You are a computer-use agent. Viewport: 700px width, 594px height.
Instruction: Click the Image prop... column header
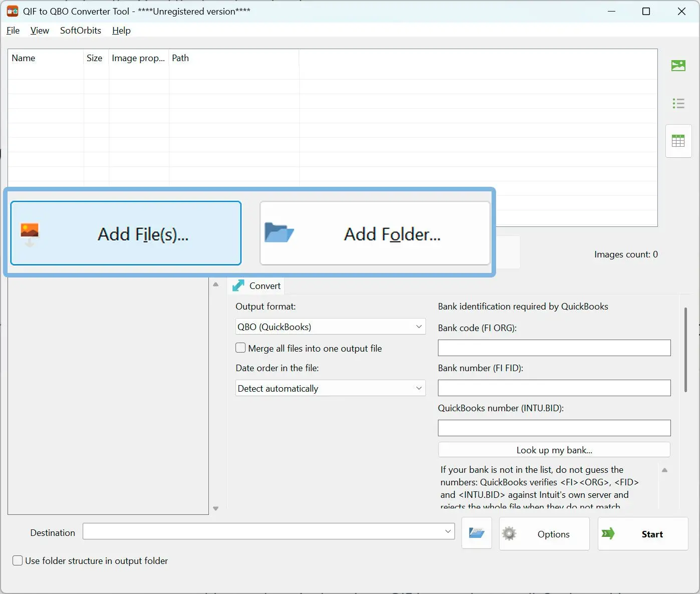[139, 58]
